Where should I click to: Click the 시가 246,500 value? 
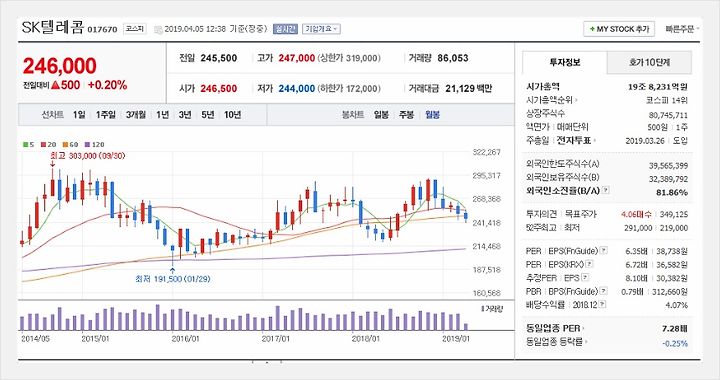pos(219,89)
